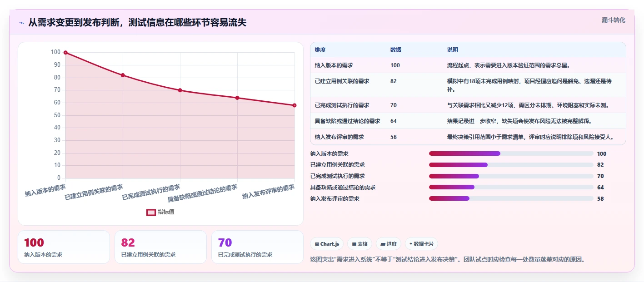Click the icon inside the 表格 tag
The image size is (644, 282).
pyautogui.click(x=354, y=244)
